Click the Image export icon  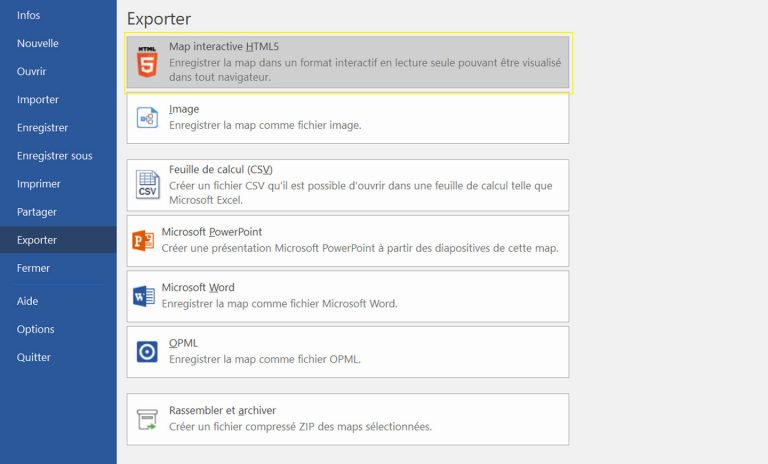[147, 118]
